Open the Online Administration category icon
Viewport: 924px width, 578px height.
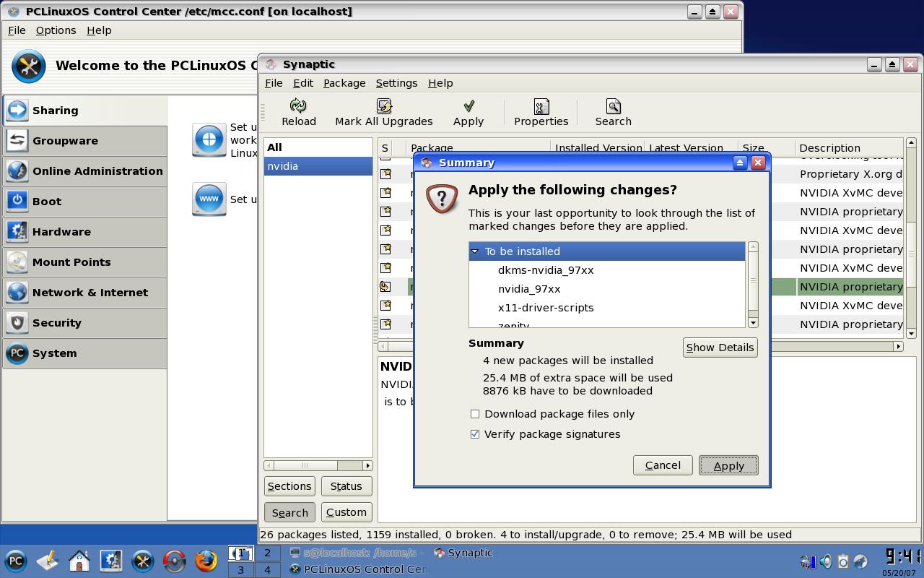(x=17, y=171)
